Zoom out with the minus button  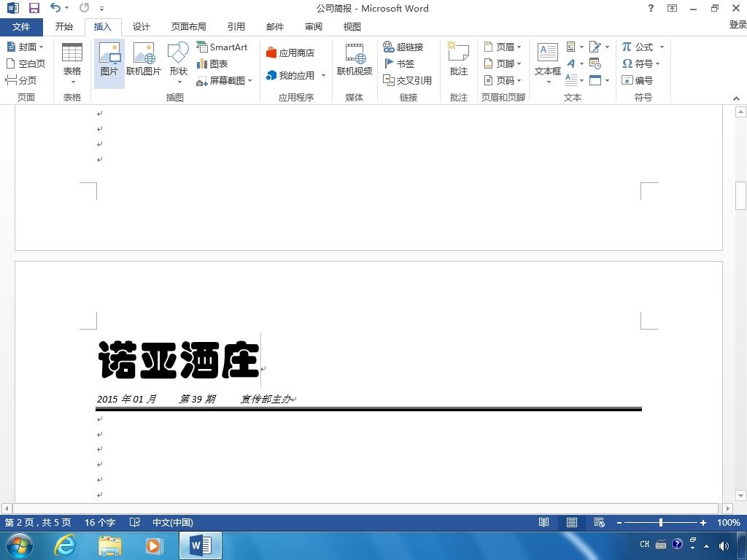point(619,523)
